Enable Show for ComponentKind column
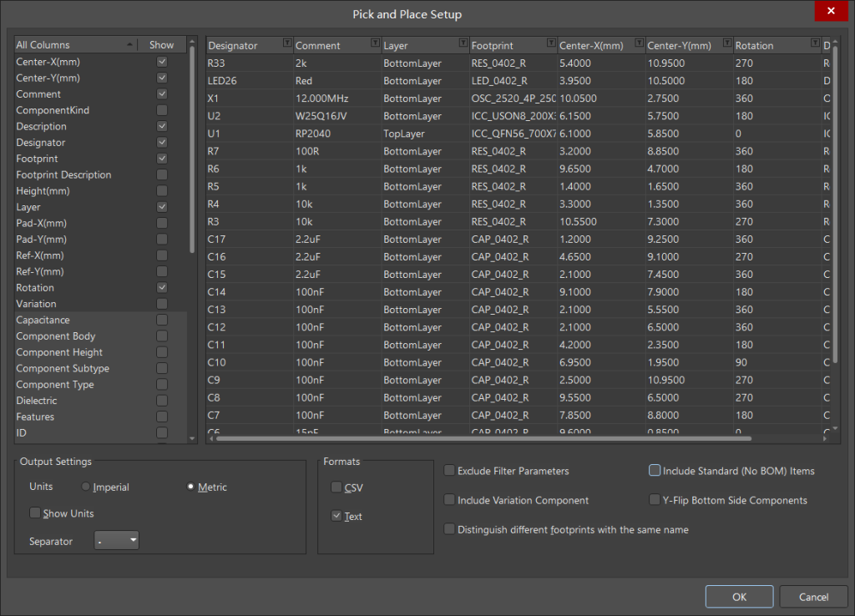Screen dimensions: 855x616 [x=162, y=110]
